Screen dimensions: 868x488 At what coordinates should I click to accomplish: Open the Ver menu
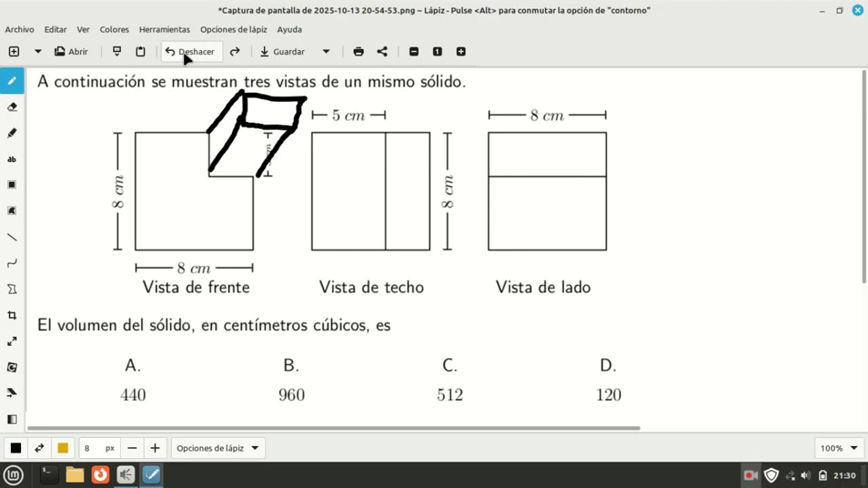tap(83, 29)
